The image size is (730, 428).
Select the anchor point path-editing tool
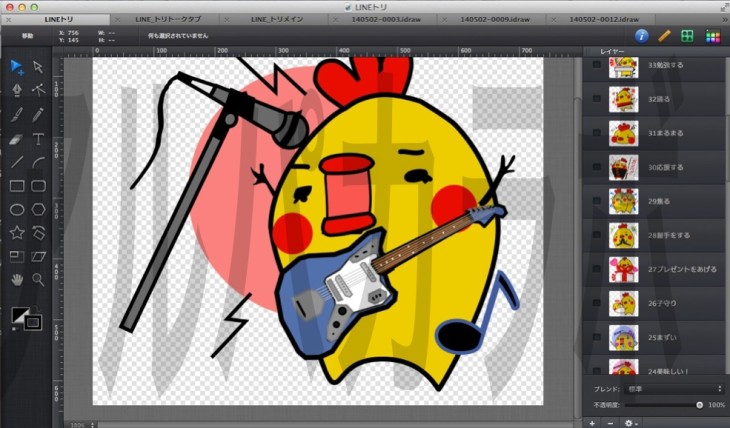38,89
